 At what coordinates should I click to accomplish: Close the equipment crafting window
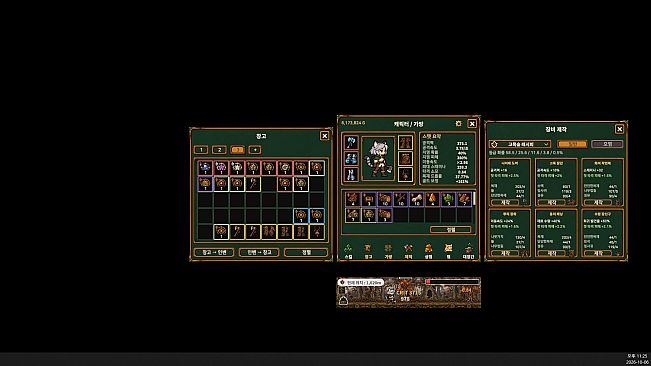pyautogui.click(x=619, y=129)
